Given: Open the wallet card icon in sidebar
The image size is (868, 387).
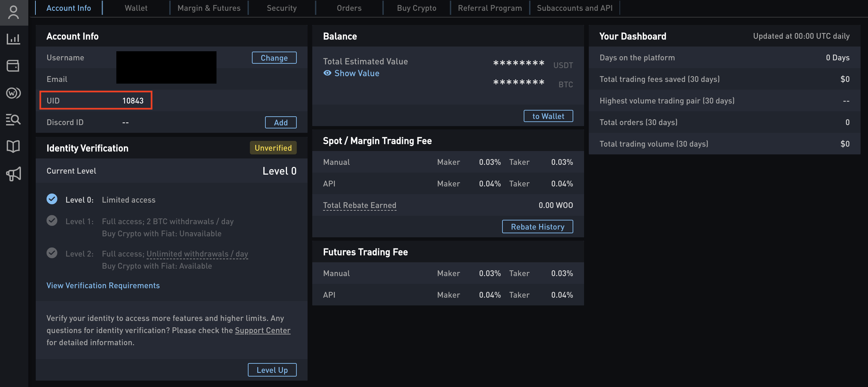Looking at the screenshot, I should [13, 66].
